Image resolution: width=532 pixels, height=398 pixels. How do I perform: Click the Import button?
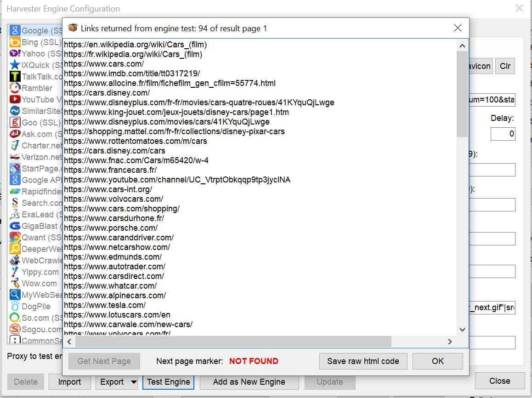[69, 382]
